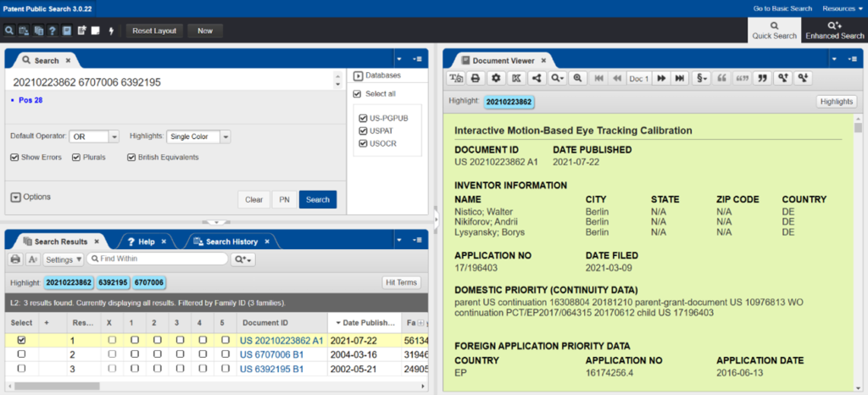Select the Search Results tab
This screenshot has height=395, width=868.
60,242
